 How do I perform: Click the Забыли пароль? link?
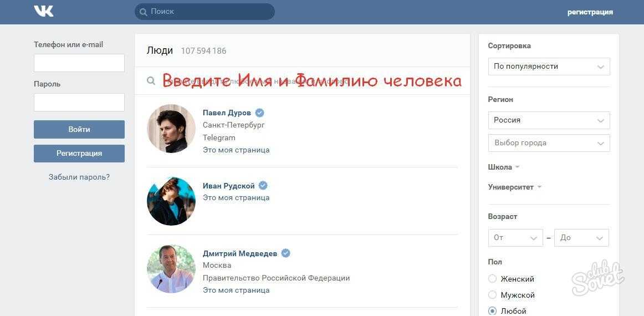[x=79, y=177]
